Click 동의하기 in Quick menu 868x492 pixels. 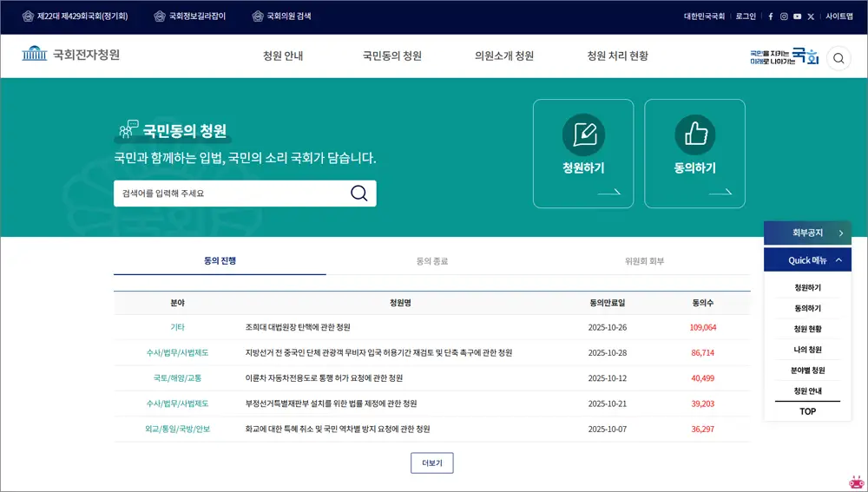pos(807,308)
